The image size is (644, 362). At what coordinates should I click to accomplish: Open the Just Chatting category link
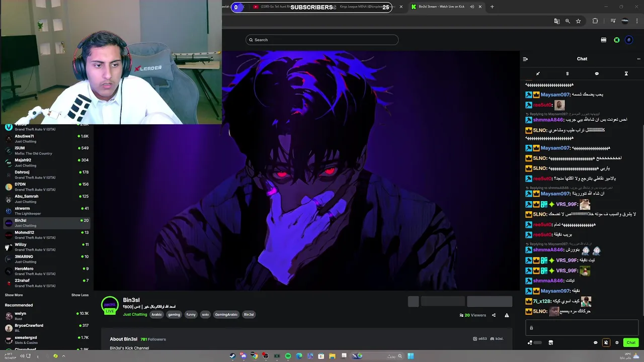point(135,314)
